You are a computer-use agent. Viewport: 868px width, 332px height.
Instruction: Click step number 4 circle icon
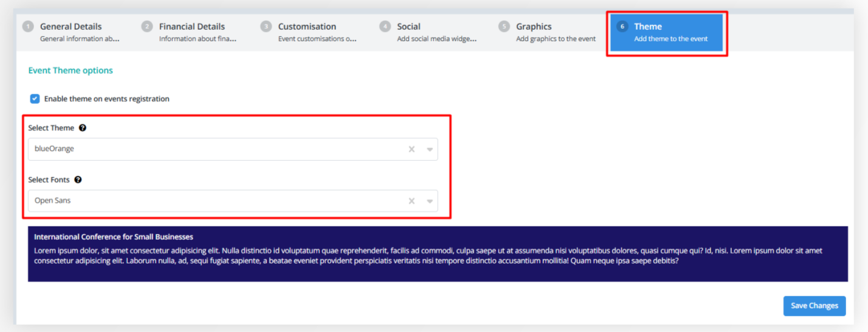tap(385, 27)
